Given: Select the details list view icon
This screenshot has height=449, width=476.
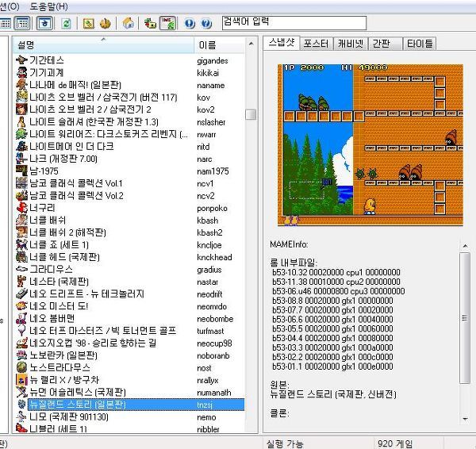Looking at the screenshot, I should tap(5, 24).
